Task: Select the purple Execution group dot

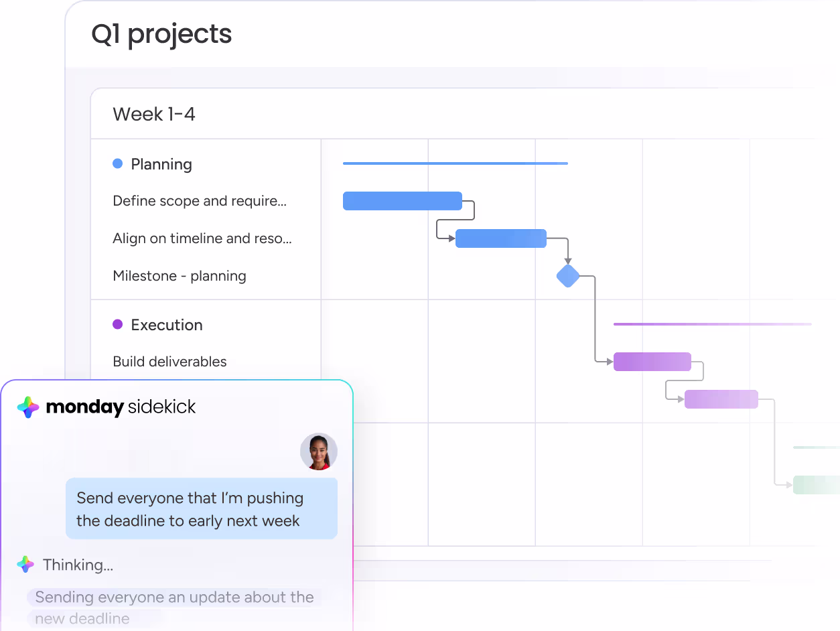Action: [x=118, y=324]
